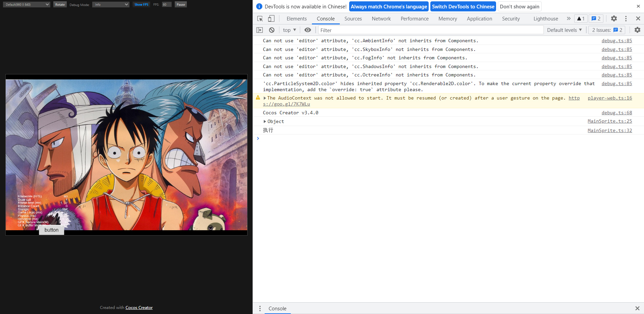The height and width of the screenshot is (314, 644).
Task: Dismiss the DevTools language notification
Action: (638, 6)
